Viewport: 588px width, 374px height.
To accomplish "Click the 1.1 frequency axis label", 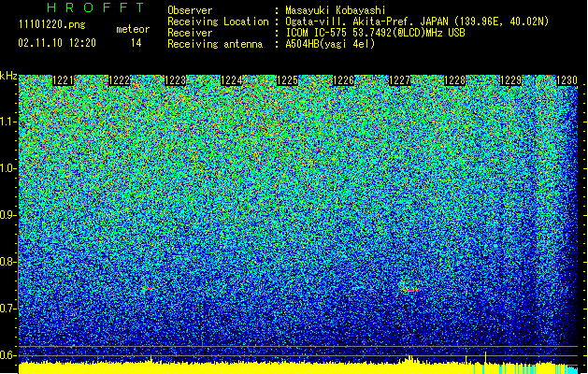I will click(8, 122).
